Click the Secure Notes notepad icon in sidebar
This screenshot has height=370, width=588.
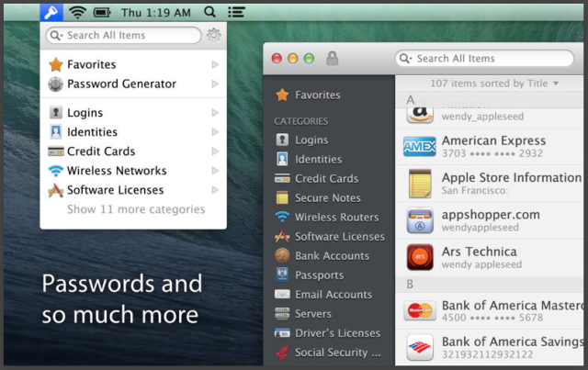click(282, 197)
